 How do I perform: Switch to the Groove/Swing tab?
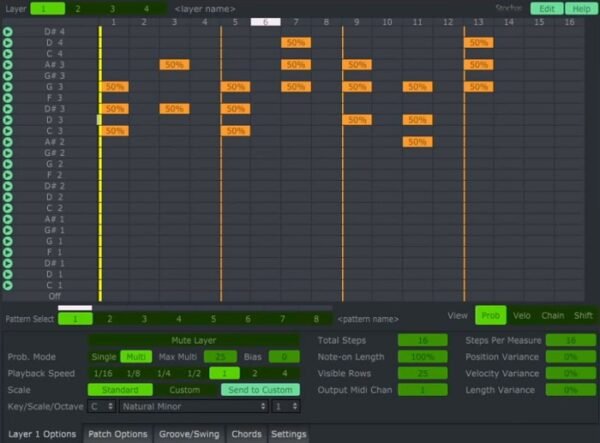[x=189, y=434]
